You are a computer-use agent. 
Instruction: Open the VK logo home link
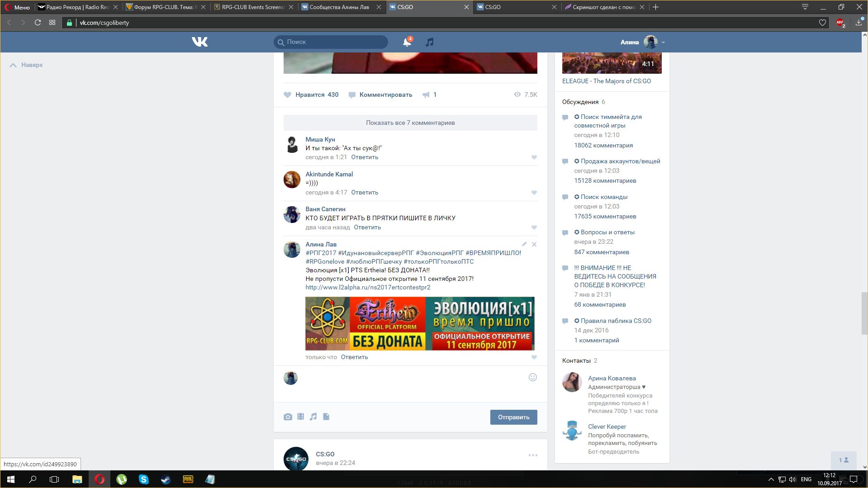click(x=199, y=42)
